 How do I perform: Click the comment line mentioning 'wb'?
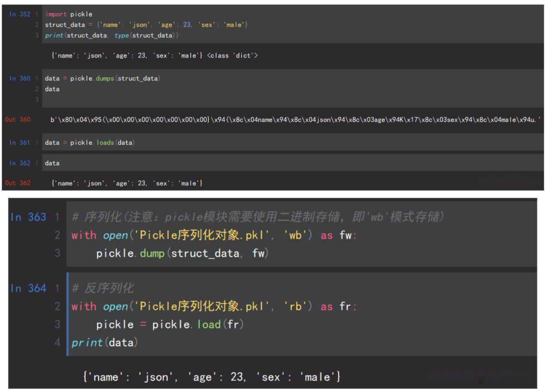pyautogui.click(x=258, y=217)
